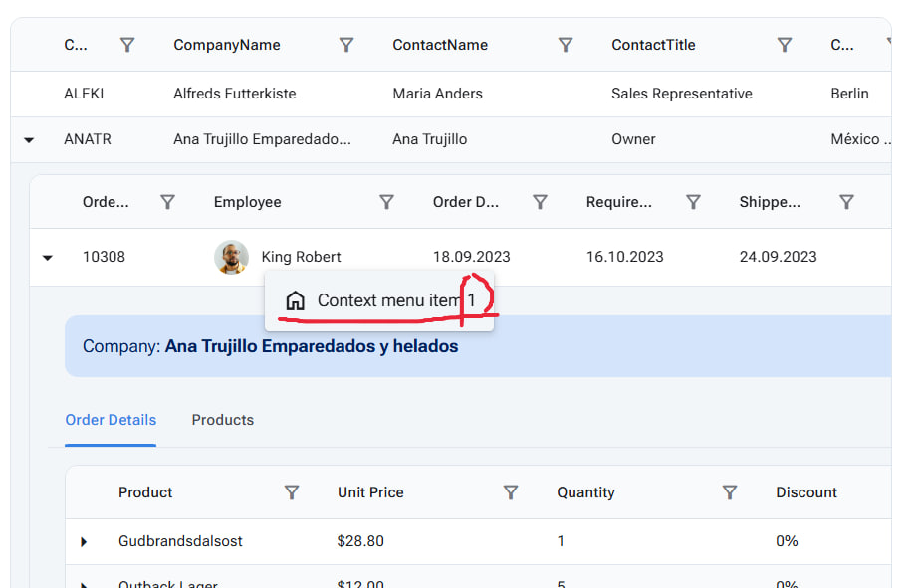This screenshot has height=588, width=914.
Task: Collapse the ANATR customer row
Action: (29, 140)
